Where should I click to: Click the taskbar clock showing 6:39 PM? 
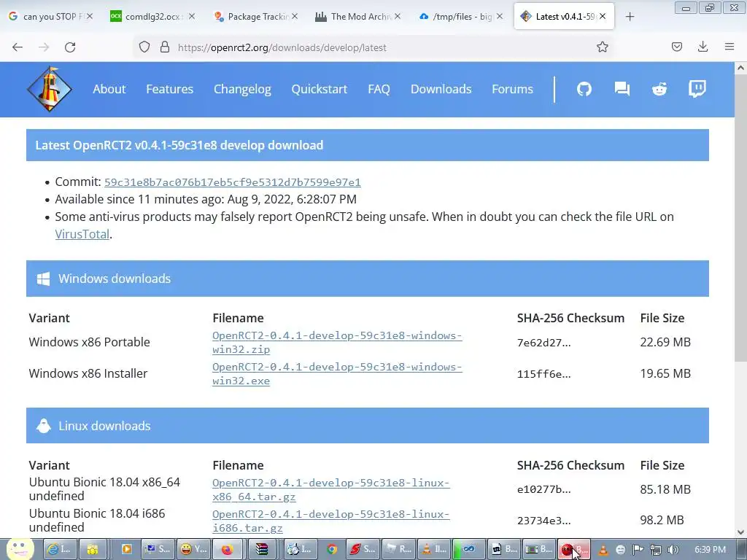click(x=710, y=550)
